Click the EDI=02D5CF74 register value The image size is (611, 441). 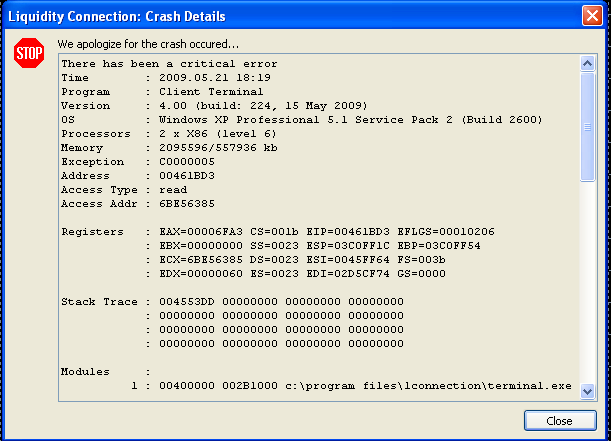click(348, 274)
